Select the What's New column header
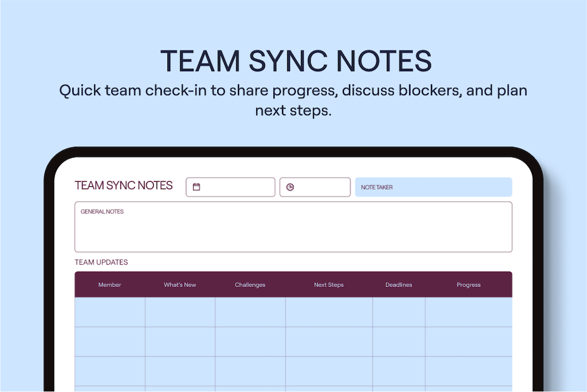The height and width of the screenshot is (392, 587). tap(180, 285)
